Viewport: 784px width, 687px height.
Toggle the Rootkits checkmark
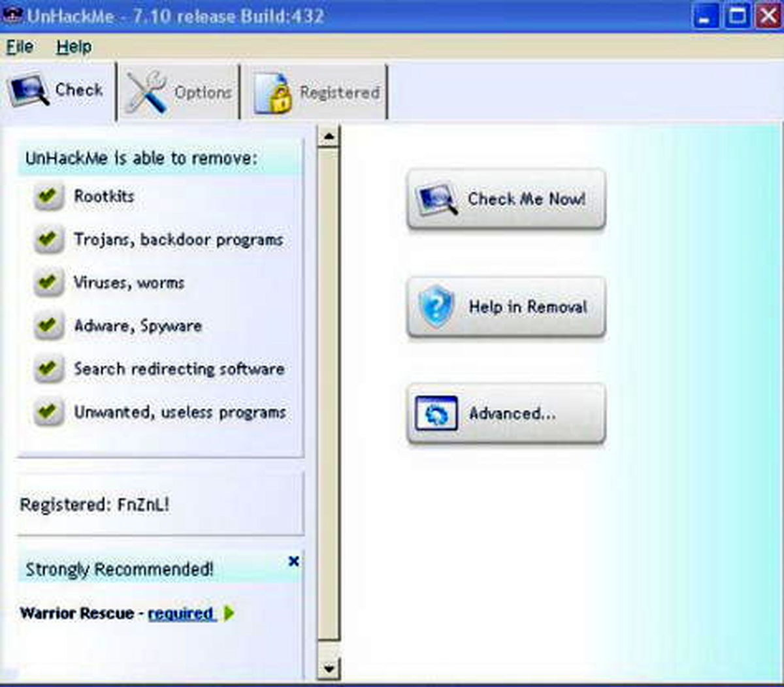pos(48,196)
